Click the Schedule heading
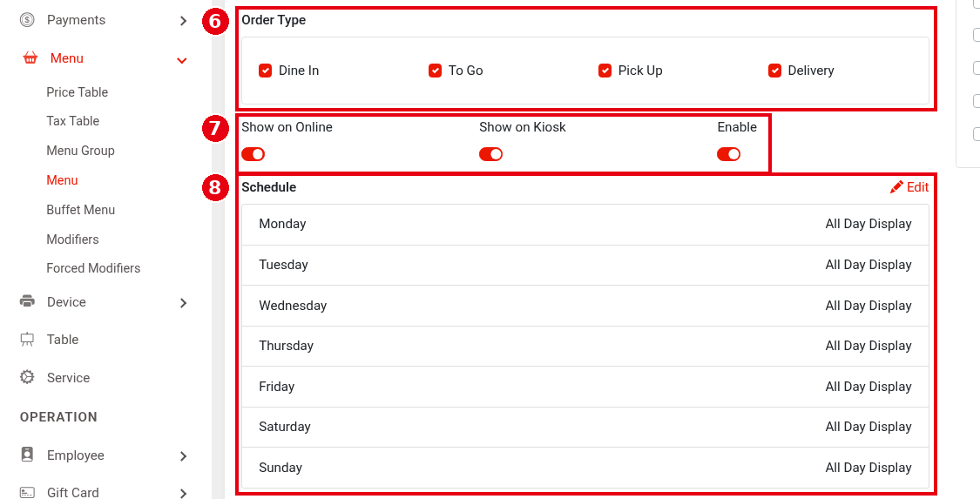The height and width of the screenshot is (499, 980). coord(269,187)
